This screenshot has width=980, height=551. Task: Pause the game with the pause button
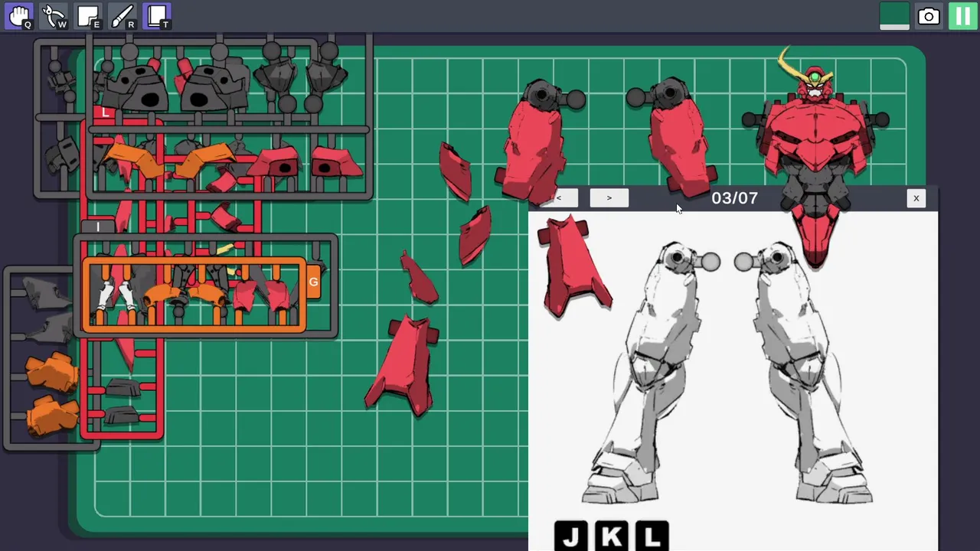point(963,16)
